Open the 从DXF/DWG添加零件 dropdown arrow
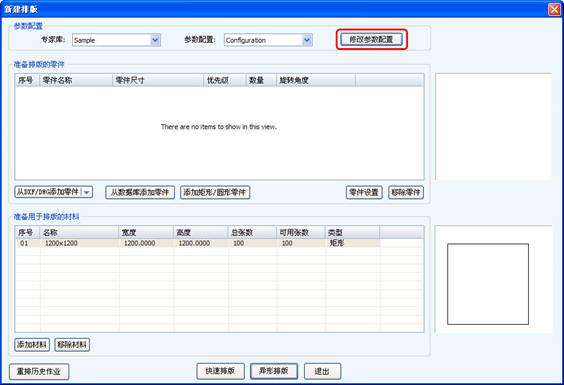Viewport: 564px width, 385px height. [87, 192]
